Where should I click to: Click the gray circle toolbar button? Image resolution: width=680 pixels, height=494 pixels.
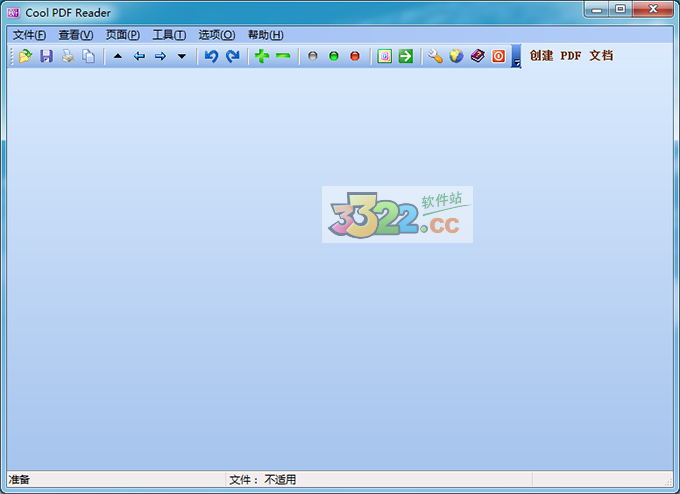313,56
